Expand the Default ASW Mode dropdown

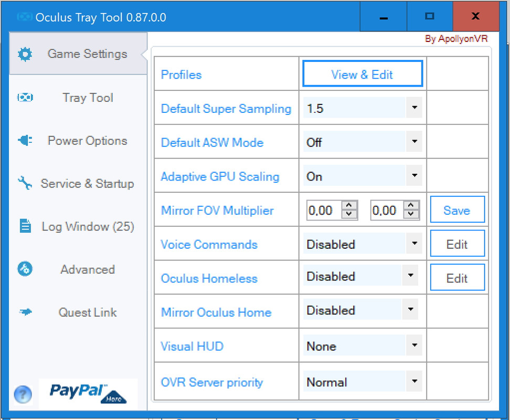(415, 142)
